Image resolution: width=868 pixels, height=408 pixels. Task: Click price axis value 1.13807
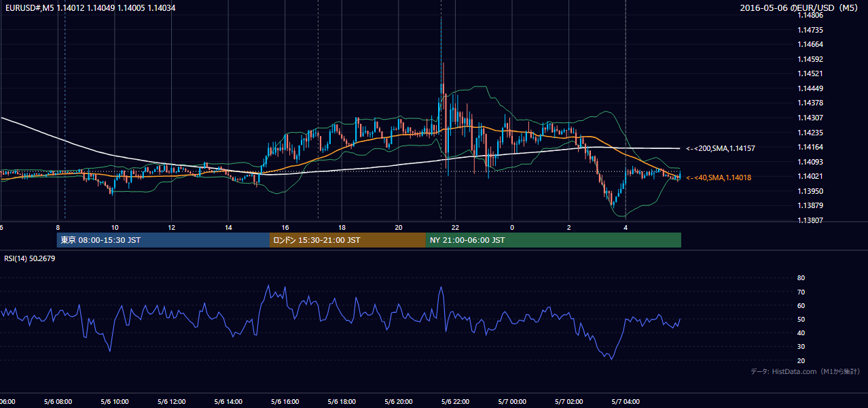click(x=810, y=220)
